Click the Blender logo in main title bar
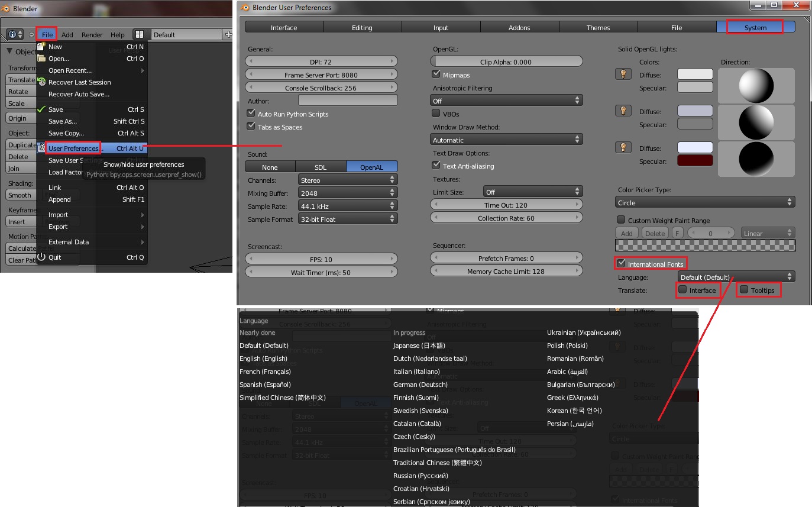 point(5,8)
